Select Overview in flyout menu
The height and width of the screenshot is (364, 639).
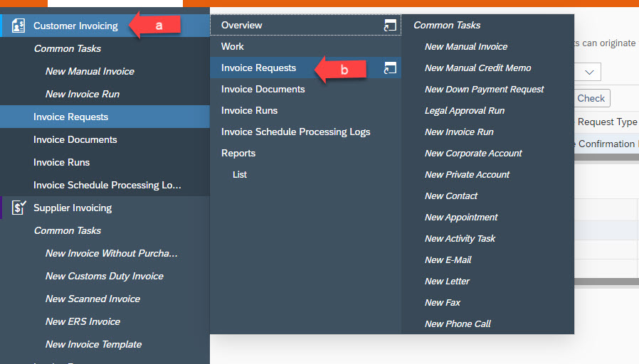click(x=242, y=26)
